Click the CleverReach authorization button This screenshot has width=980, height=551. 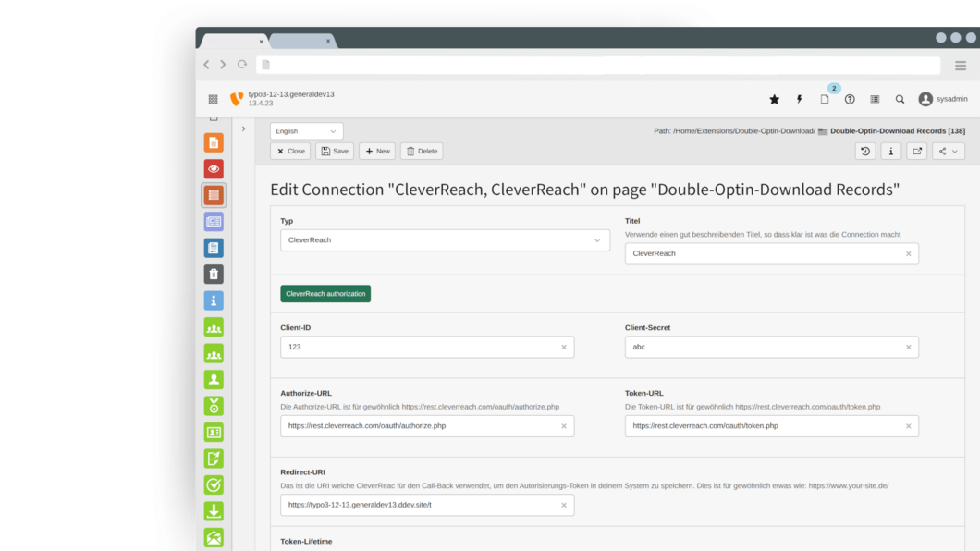325,294
